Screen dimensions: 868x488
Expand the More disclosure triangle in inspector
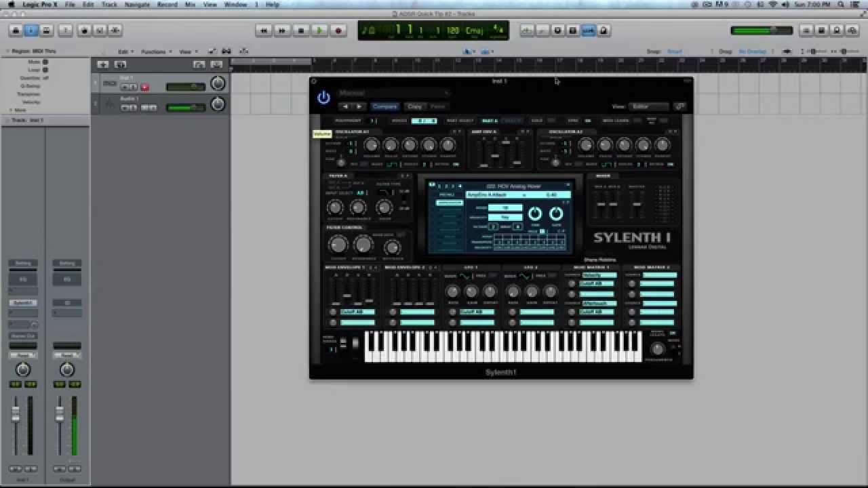pos(12,110)
